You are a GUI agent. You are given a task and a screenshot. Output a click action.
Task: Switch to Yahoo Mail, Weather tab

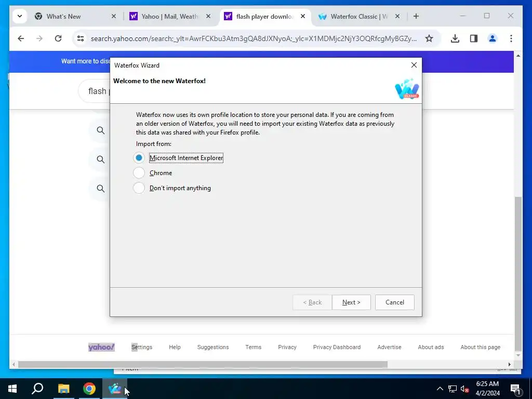pyautogui.click(x=169, y=16)
